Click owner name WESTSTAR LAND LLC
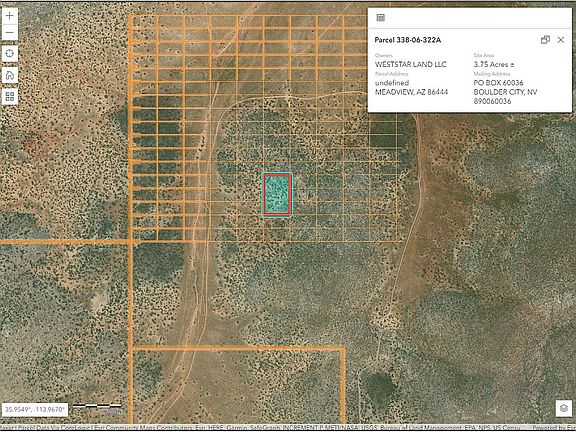Viewport: 576px width, 432px height. [411, 64]
